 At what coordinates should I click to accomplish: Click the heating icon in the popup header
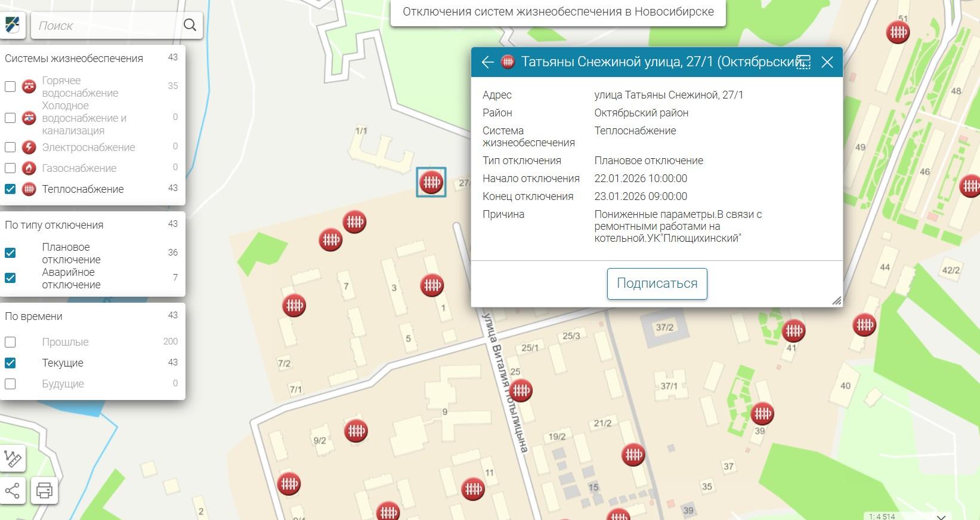click(x=508, y=61)
